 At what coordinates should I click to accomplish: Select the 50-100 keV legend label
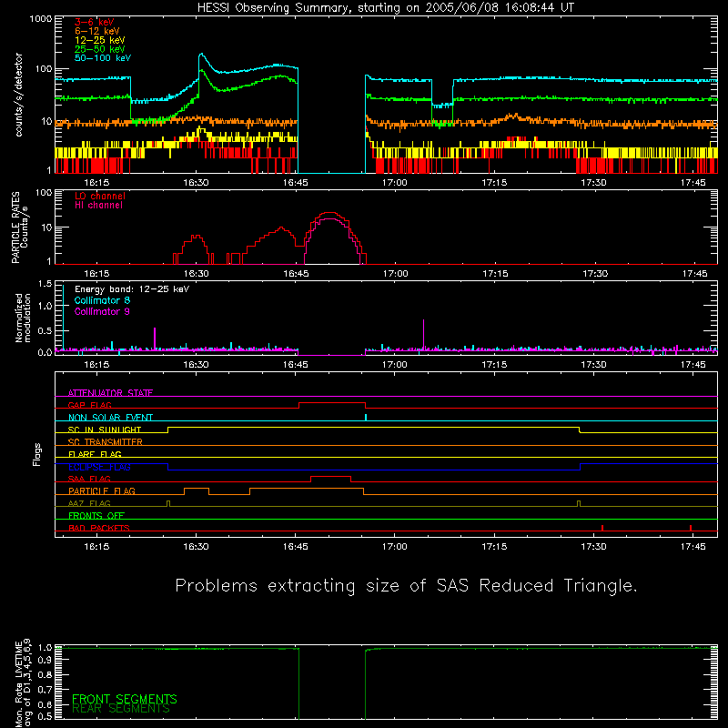pos(103,58)
